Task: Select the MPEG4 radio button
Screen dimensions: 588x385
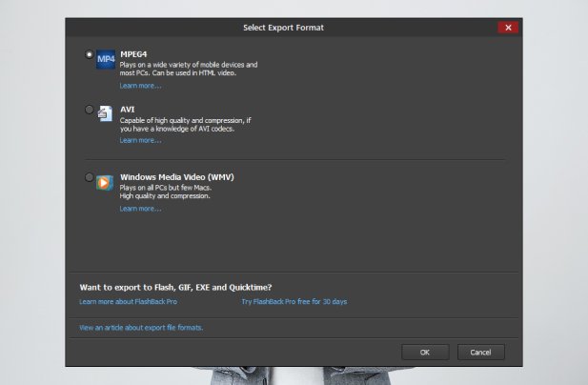Action: (x=90, y=54)
